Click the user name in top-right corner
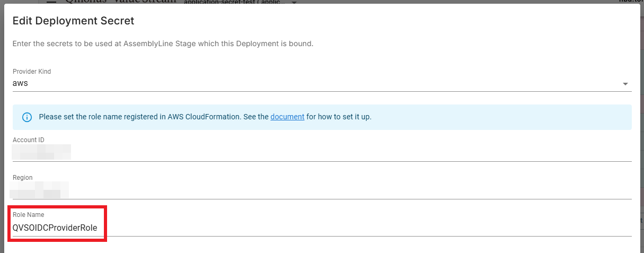The image size is (644, 253). coord(631,2)
